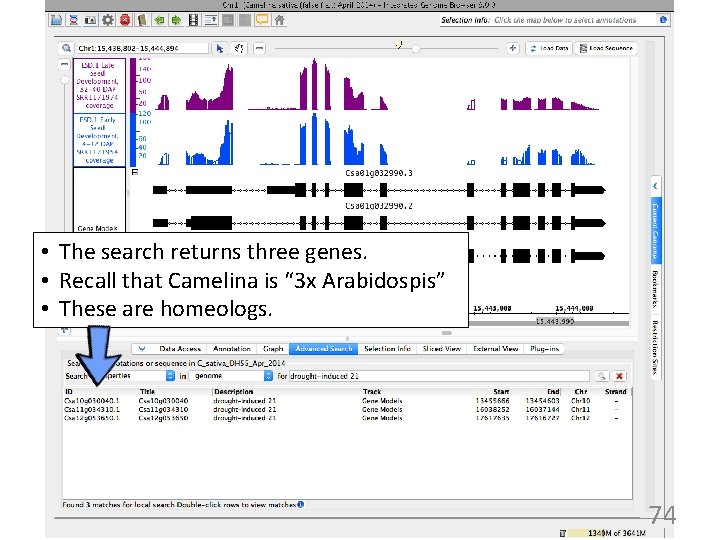Click the yellow speech bubble feedback icon
Viewport: 720px width, 540px height.
262,20
